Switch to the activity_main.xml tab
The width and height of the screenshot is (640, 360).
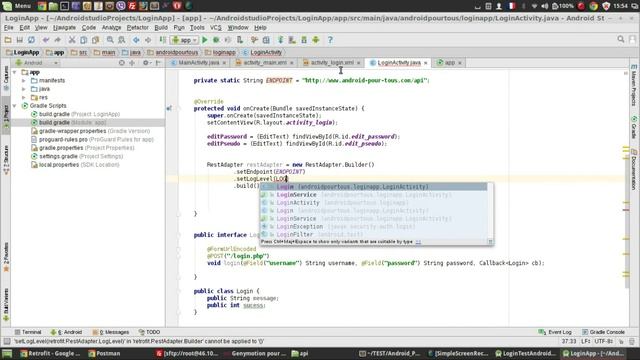[265, 63]
